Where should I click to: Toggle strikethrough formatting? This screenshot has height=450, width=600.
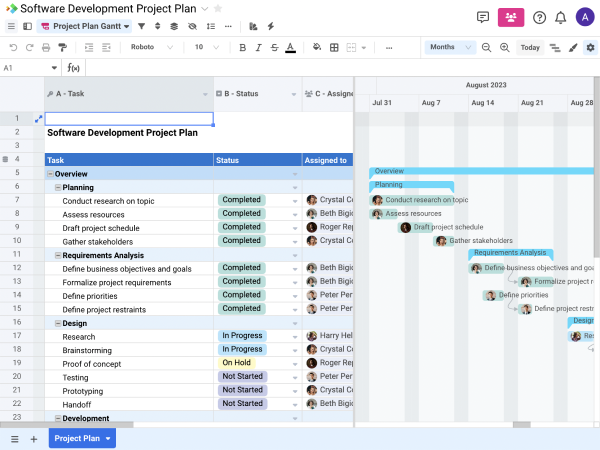pos(274,47)
